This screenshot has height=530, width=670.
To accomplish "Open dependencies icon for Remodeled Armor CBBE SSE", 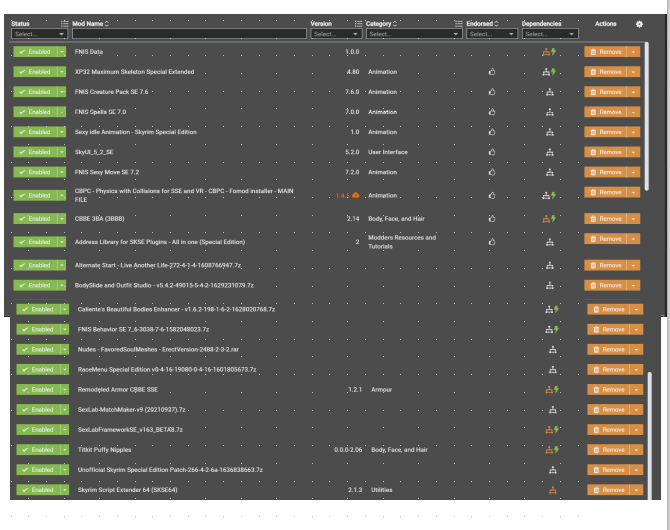I will tap(549, 390).
